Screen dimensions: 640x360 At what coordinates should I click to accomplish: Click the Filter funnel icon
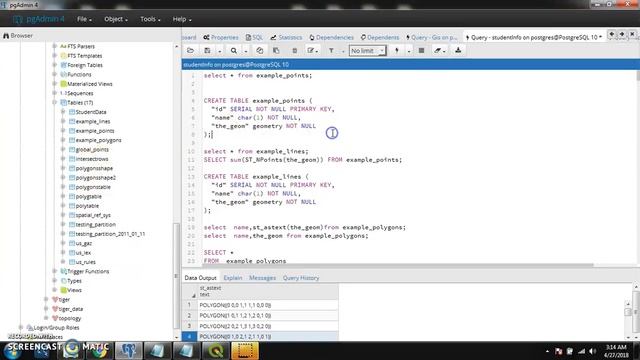pos(331,51)
